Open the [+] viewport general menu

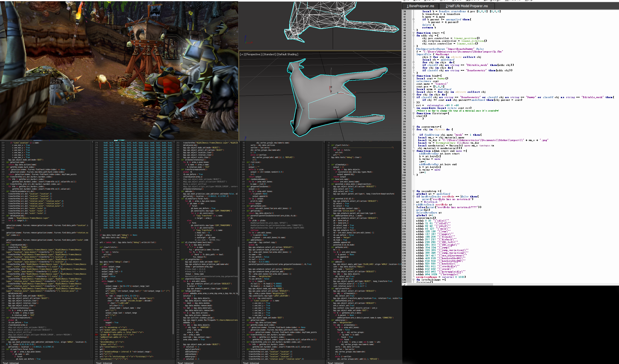(x=242, y=54)
